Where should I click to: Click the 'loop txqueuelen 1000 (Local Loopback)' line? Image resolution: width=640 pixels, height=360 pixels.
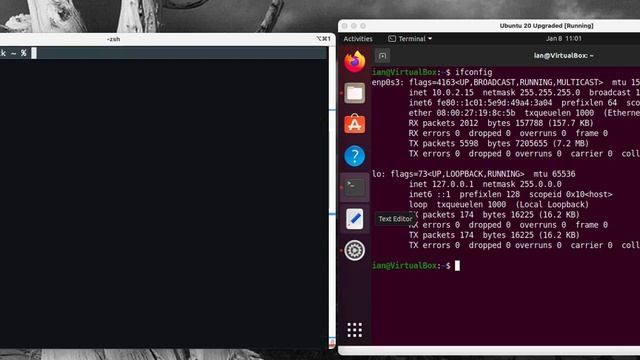(499, 204)
